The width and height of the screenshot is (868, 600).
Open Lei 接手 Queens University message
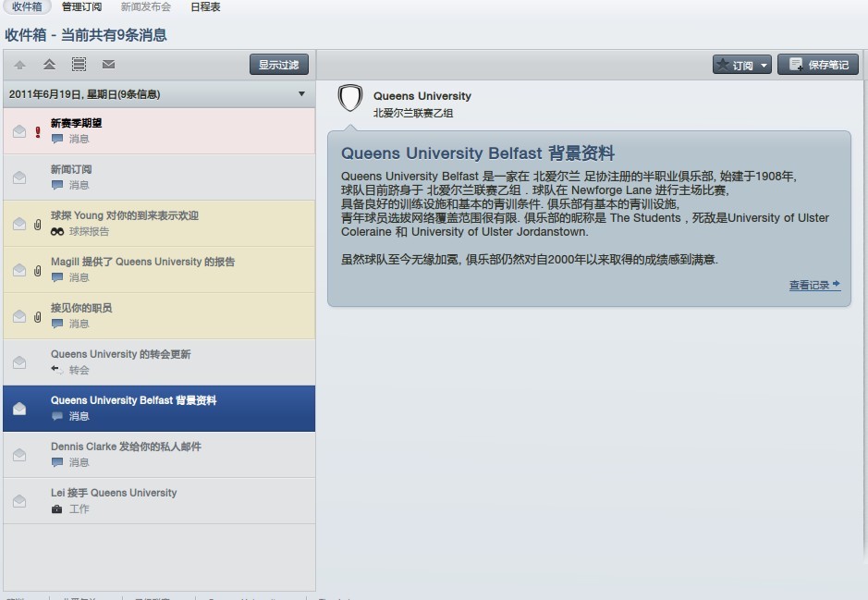159,501
